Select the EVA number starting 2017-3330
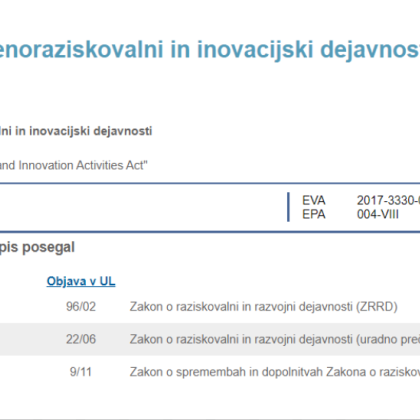This screenshot has width=420, height=420. [388, 200]
